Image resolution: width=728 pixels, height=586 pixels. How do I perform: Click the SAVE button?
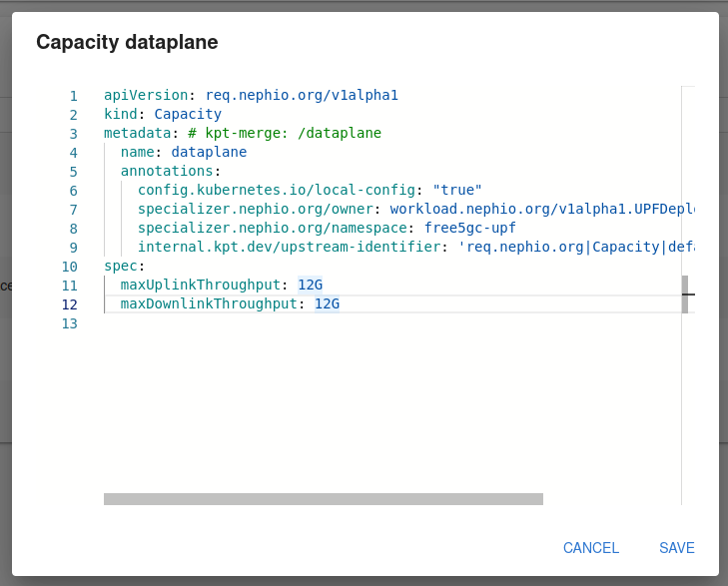pyautogui.click(x=676, y=548)
